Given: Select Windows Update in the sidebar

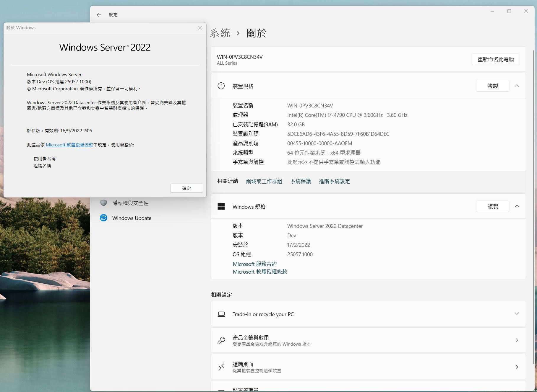Looking at the screenshot, I should pos(131,218).
